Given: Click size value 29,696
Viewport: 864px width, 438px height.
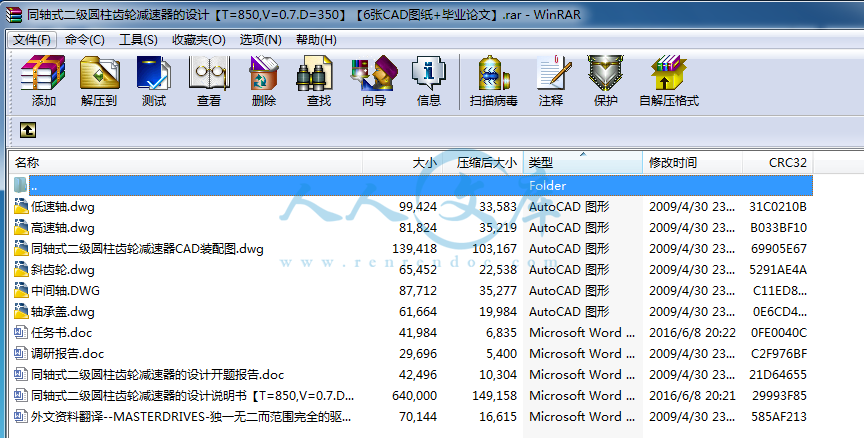Looking at the screenshot, I should point(418,354).
